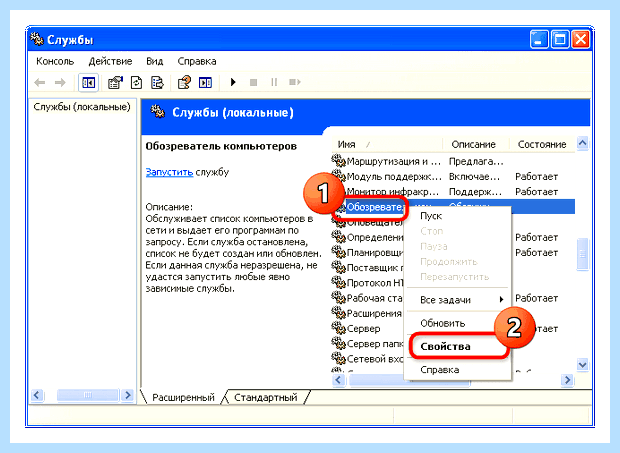Click the Pause service toolbar button
620x453 pixels.
coord(274,82)
